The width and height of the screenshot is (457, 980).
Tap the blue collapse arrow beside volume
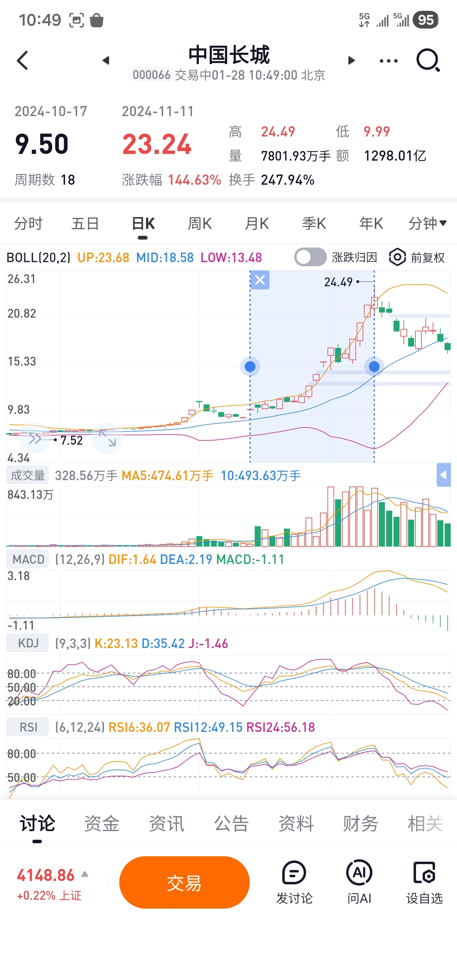[x=444, y=475]
